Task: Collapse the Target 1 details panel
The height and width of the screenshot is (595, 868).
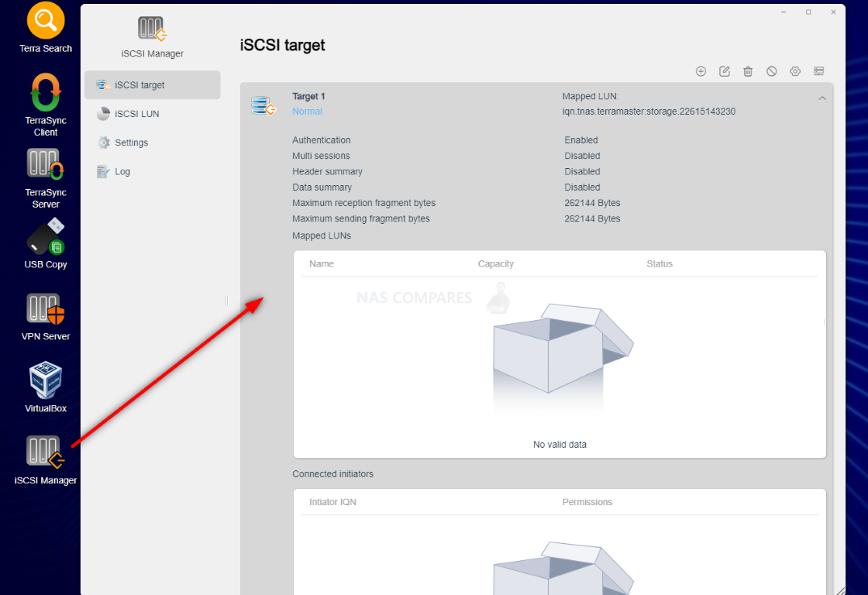Action: click(x=822, y=98)
